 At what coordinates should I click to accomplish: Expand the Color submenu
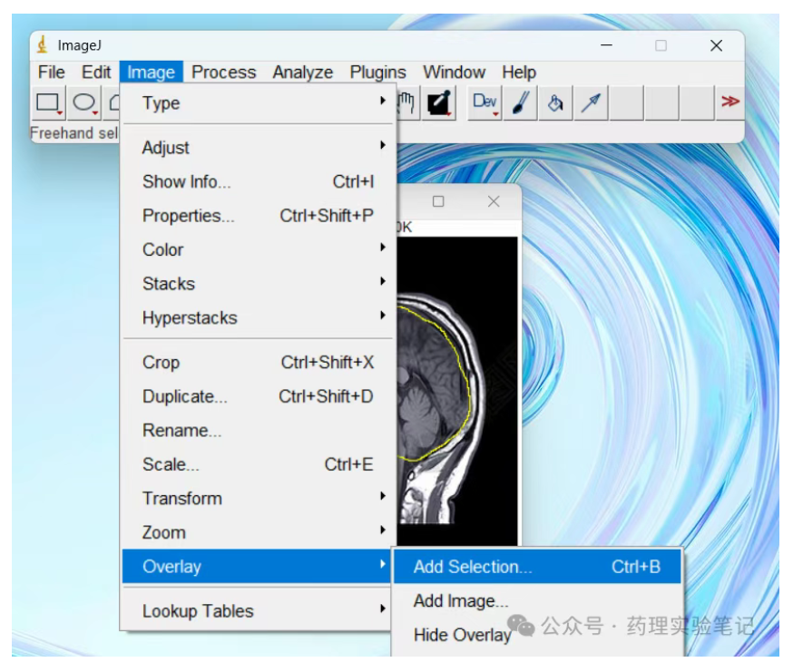[258, 249]
